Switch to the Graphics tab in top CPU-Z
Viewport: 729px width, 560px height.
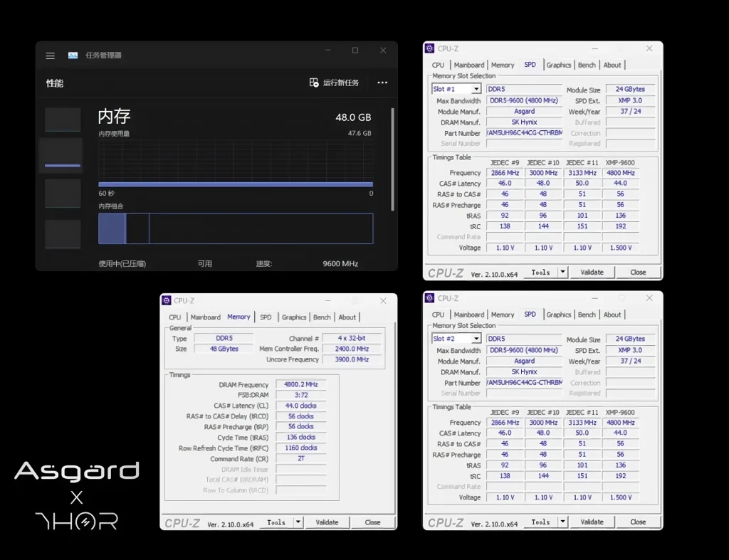tap(558, 65)
